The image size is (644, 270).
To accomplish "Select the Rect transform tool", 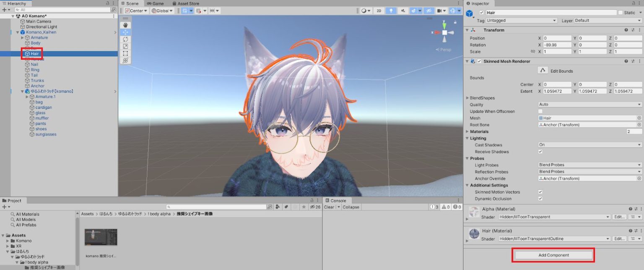I will 125,53.
